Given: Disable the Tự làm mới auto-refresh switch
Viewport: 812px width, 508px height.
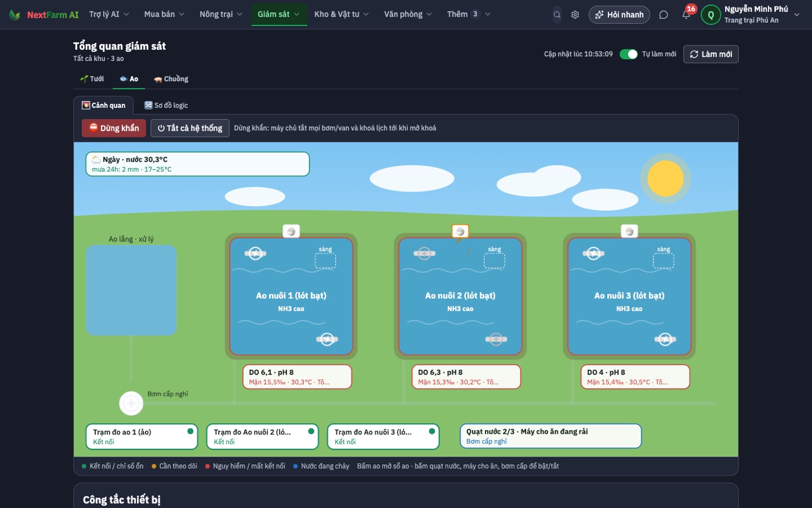Looking at the screenshot, I should [629, 54].
